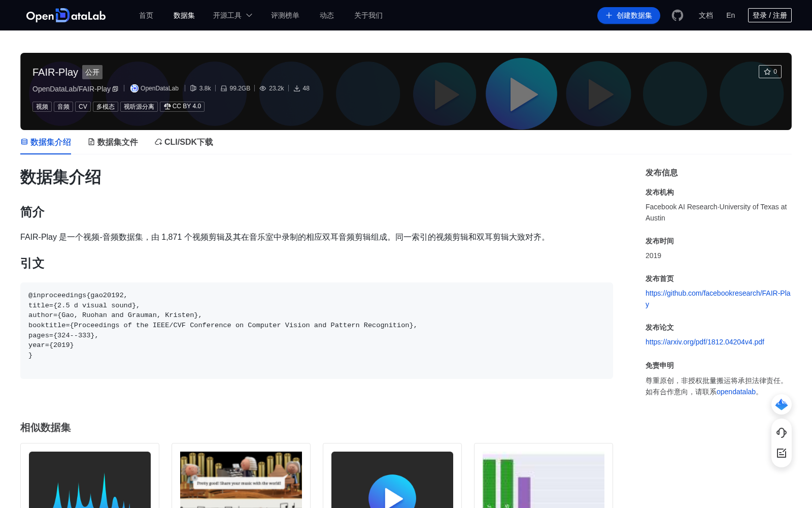Click the 公开 visibility badge
Image resolution: width=812 pixels, height=508 pixels.
(x=92, y=72)
